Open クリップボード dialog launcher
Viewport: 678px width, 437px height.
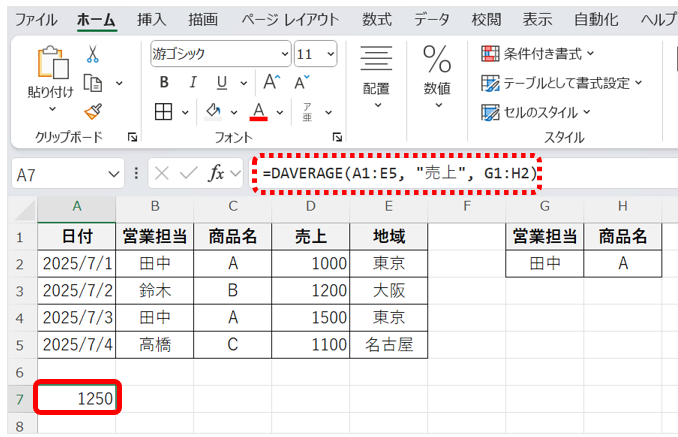(132, 137)
